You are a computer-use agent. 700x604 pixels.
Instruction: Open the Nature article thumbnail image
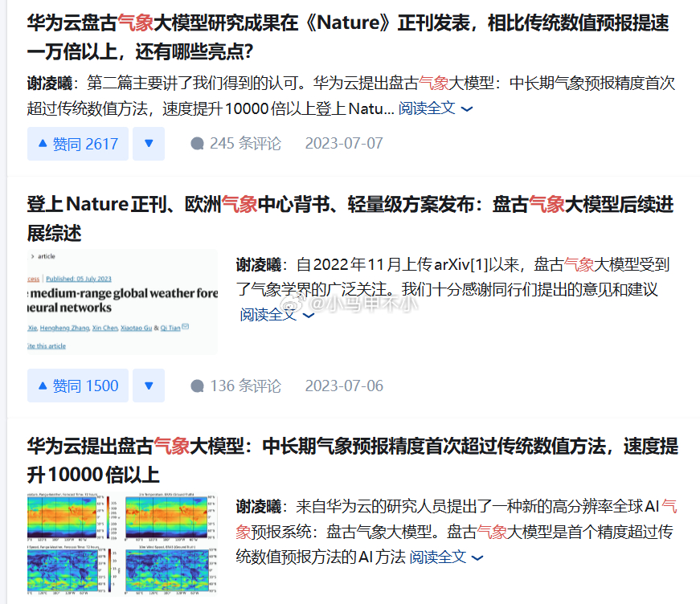click(122, 302)
